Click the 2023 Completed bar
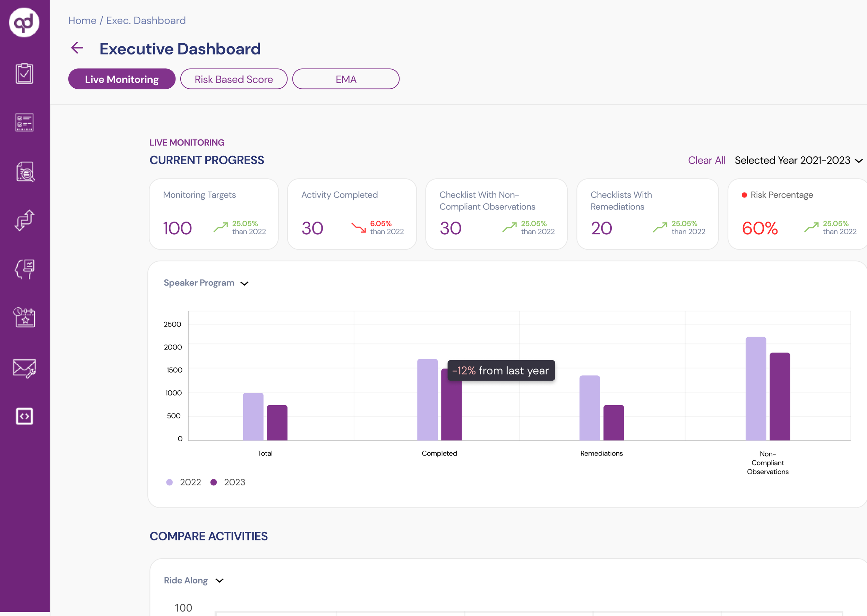Image resolution: width=867 pixels, height=616 pixels. (x=452, y=410)
